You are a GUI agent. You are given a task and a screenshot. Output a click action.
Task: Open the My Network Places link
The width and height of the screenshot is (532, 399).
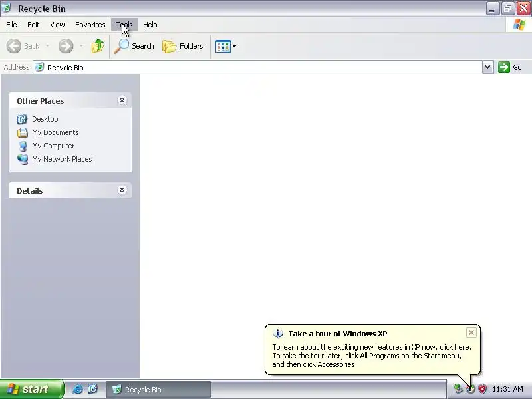pos(62,159)
